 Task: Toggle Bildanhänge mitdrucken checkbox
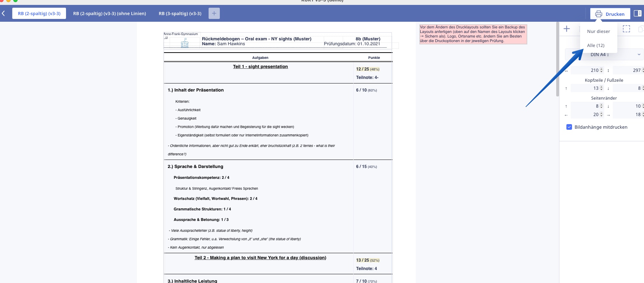[569, 127]
